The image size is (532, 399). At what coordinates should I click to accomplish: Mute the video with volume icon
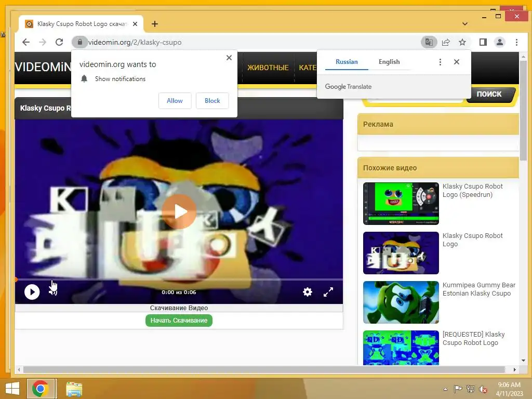pyautogui.click(x=52, y=292)
